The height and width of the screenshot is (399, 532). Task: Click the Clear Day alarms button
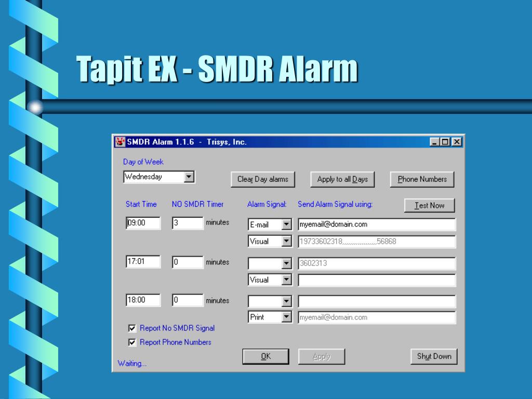(x=262, y=179)
